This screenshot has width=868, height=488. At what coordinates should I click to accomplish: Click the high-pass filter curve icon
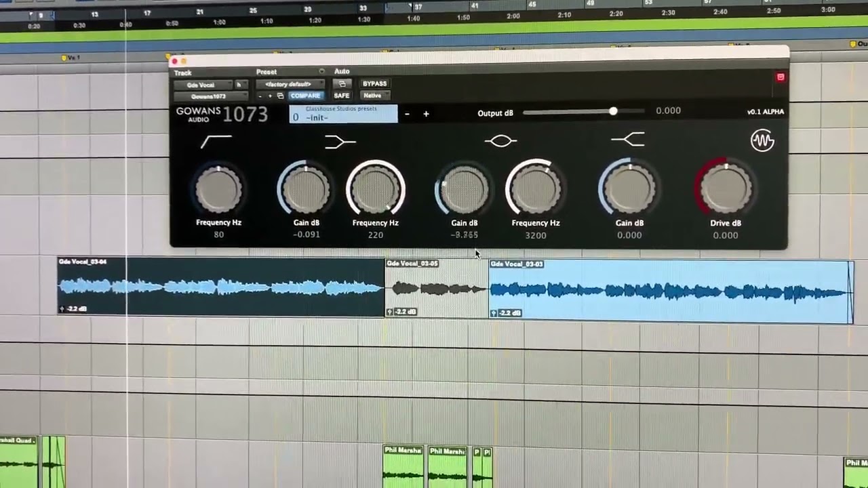coord(216,142)
